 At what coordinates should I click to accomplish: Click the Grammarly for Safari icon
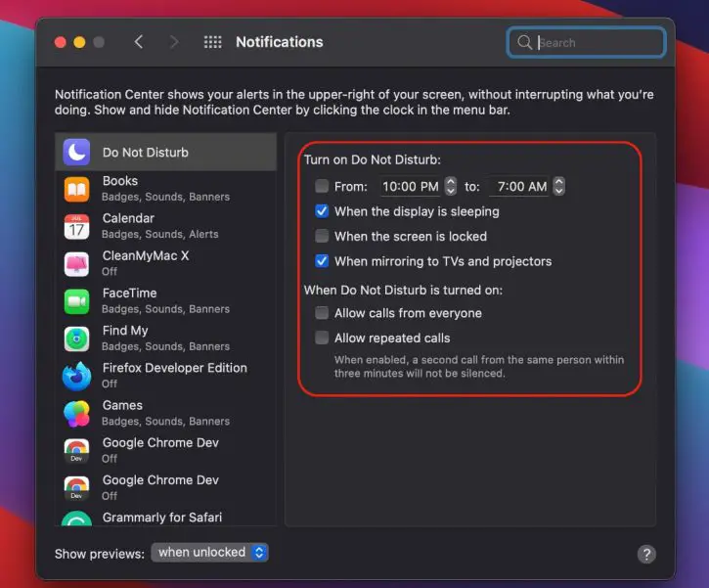76,519
